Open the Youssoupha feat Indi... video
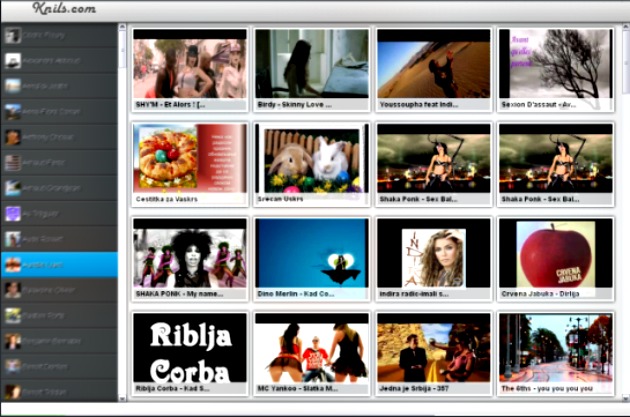Image resolution: width=630 pixels, height=417 pixels. (434, 70)
